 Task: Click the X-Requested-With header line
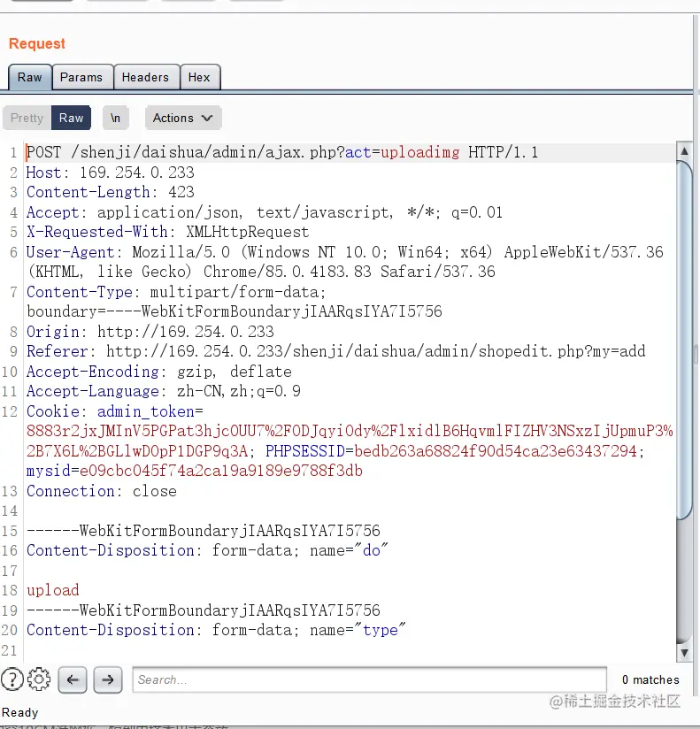point(167,232)
